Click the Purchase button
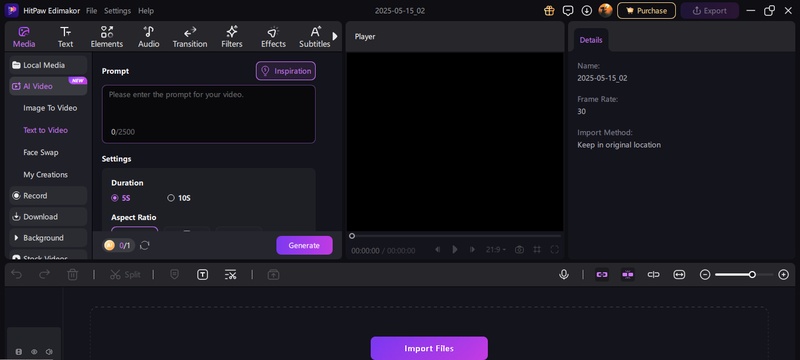 pyautogui.click(x=646, y=11)
